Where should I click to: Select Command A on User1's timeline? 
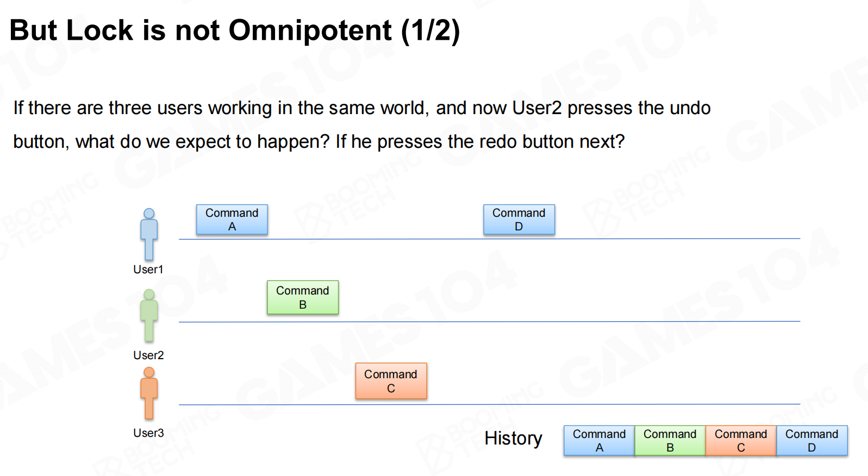tap(232, 220)
